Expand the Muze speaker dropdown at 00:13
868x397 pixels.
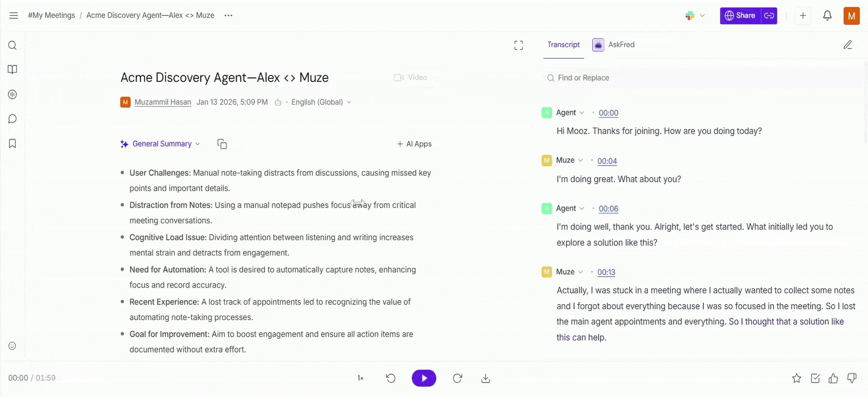pos(580,272)
